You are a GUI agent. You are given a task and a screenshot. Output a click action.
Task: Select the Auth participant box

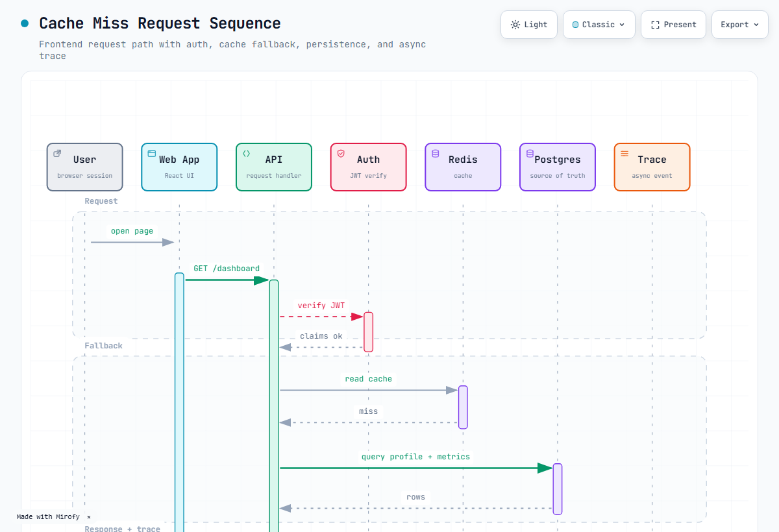tap(368, 167)
